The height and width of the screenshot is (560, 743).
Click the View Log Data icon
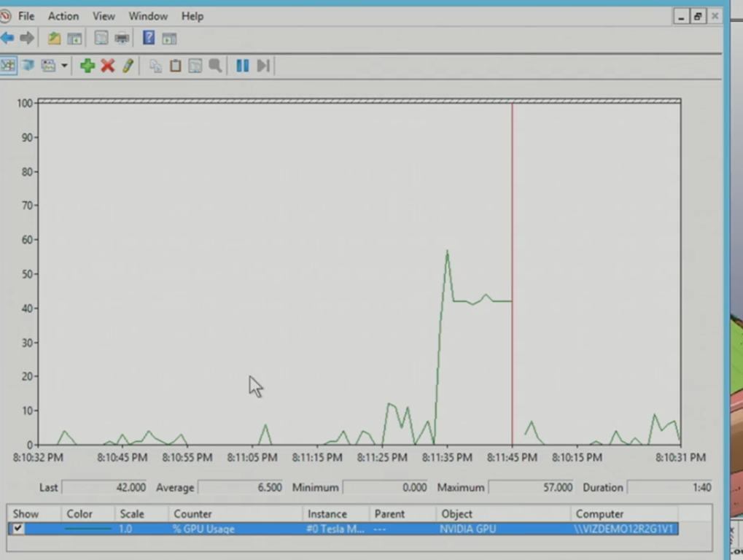tap(28, 66)
